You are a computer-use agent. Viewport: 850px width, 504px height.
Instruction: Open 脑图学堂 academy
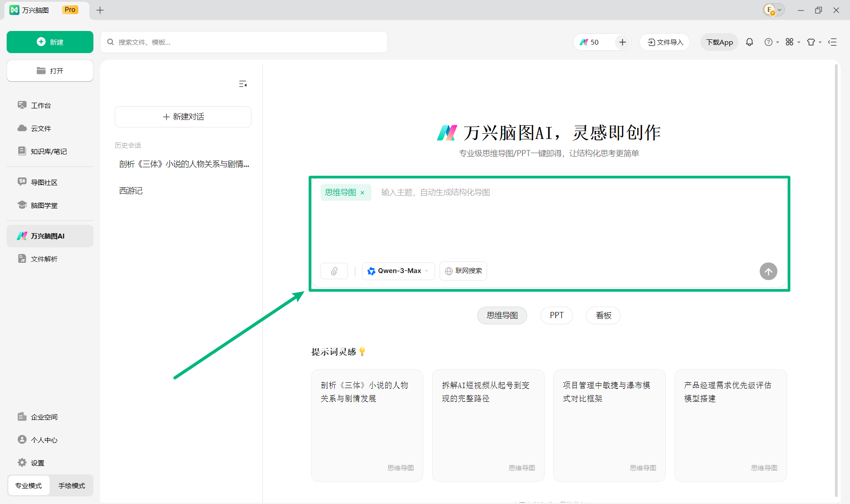[50, 205]
